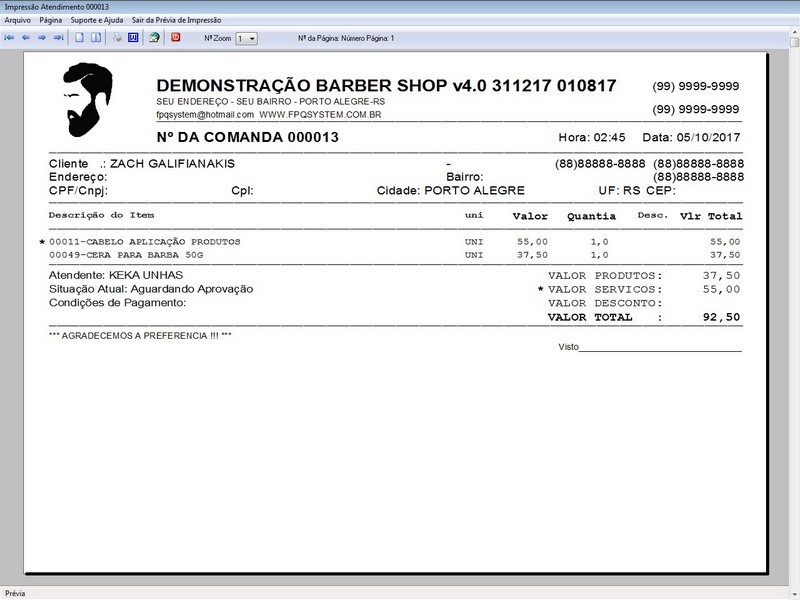Click item row 00049-CERA PARA BARBA 50G

coord(395,255)
